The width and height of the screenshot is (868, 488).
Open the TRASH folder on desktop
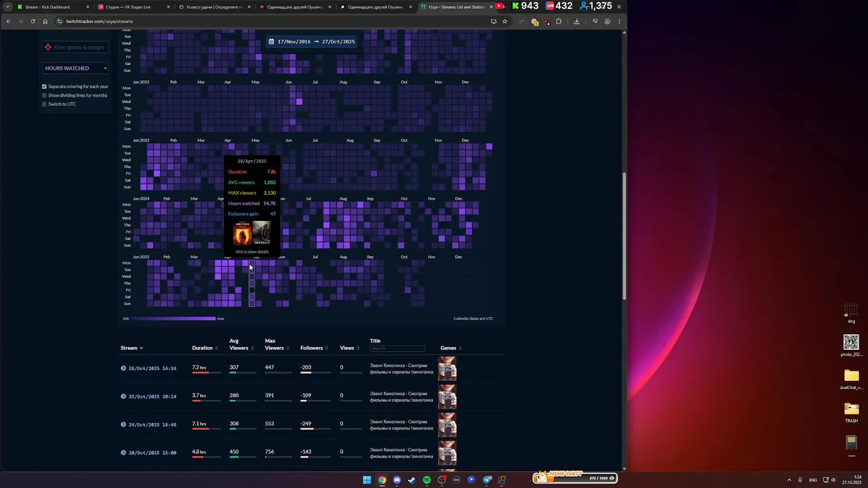pos(851,412)
